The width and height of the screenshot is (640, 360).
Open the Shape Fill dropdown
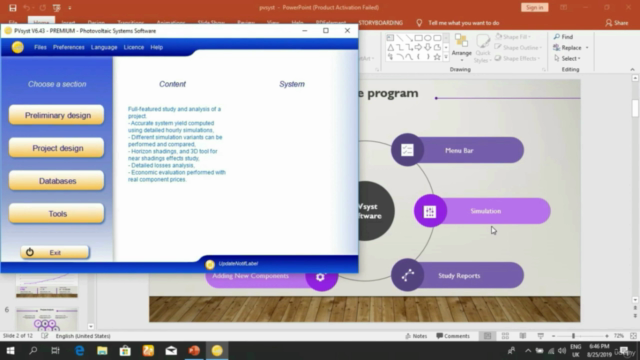tap(513, 37)
